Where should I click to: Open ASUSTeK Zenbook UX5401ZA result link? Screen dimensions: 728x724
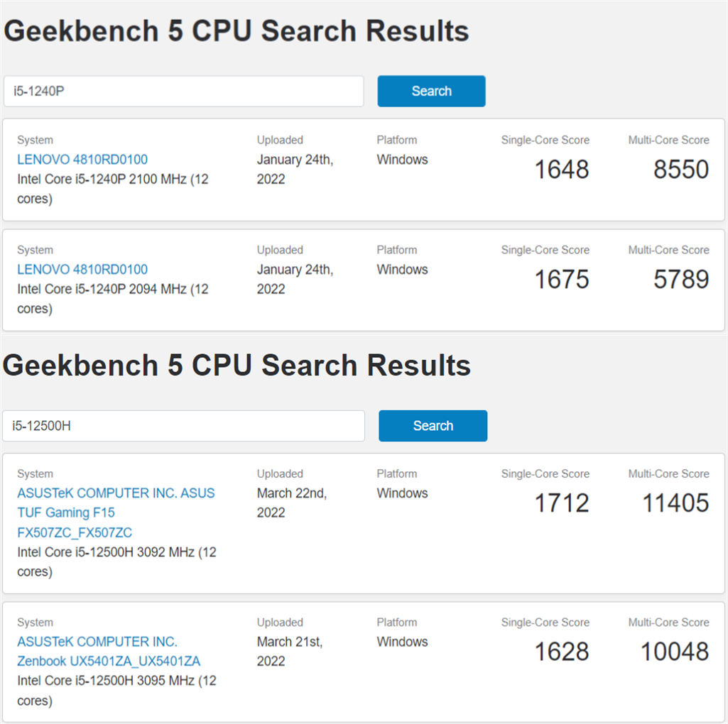coord(109,652)
